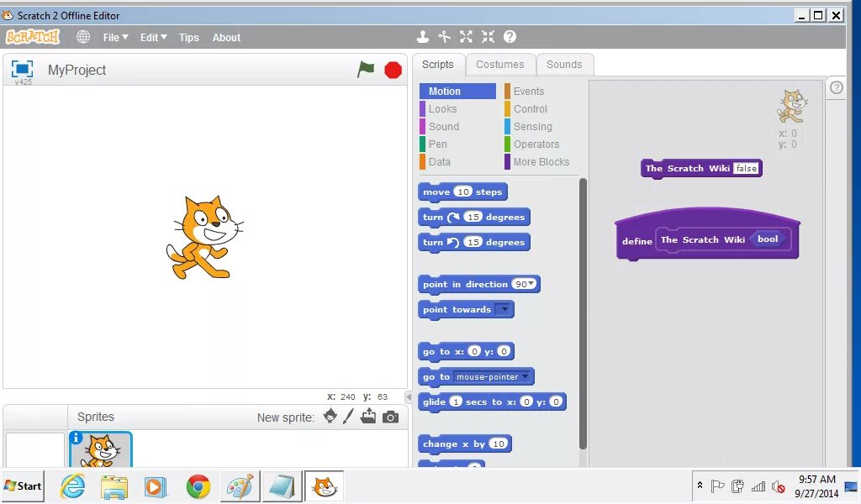This screenshot has height=504, width=861.
Task: Click the blocks palette vertical scrollbar
Action: click(583, 313)
